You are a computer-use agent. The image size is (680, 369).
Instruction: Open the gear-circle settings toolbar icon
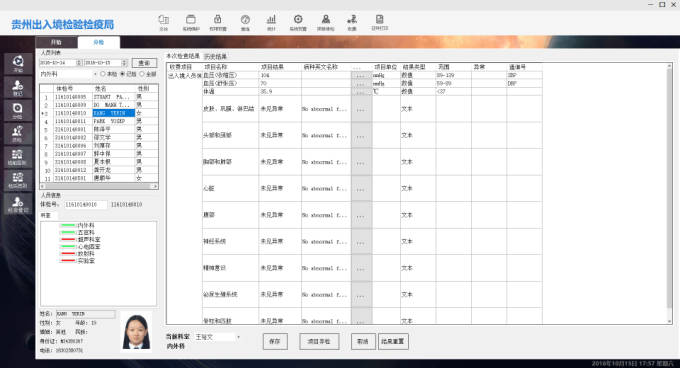pyautogui.click(x=298, y=22)
